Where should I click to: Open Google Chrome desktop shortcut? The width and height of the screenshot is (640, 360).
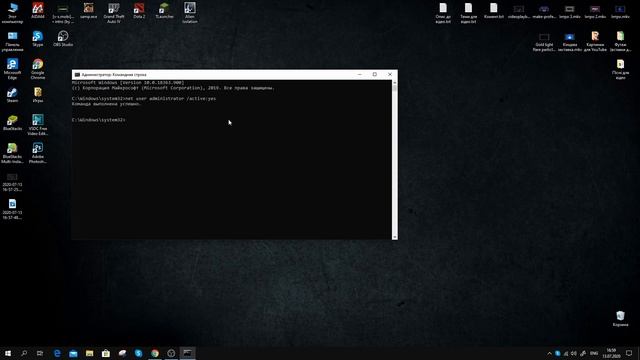(38, 69)
